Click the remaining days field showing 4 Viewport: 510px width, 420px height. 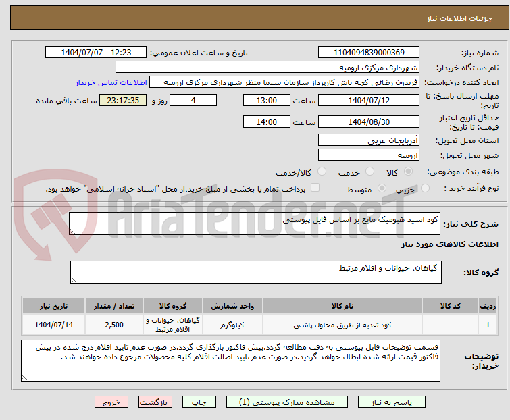(193, 100)
